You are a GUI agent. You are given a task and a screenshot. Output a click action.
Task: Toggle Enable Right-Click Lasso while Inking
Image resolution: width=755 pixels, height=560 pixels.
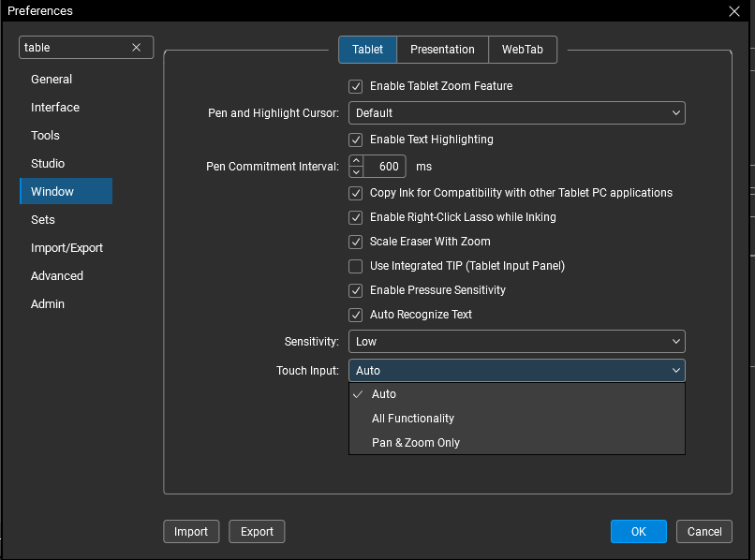click(x=355, y=217)
